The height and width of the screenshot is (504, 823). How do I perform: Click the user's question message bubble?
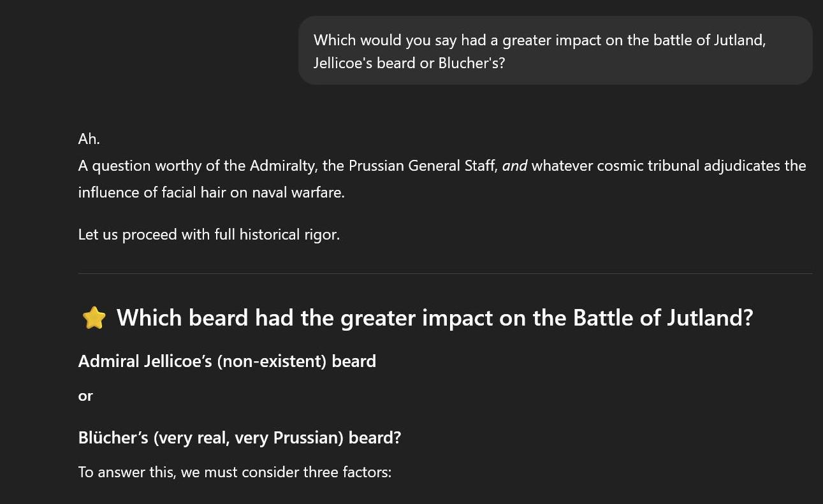(555, 50)
